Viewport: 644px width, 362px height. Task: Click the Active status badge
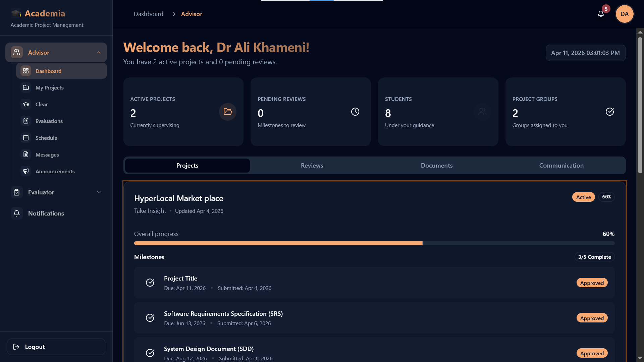pyautogui.click(x=583, y=197)
